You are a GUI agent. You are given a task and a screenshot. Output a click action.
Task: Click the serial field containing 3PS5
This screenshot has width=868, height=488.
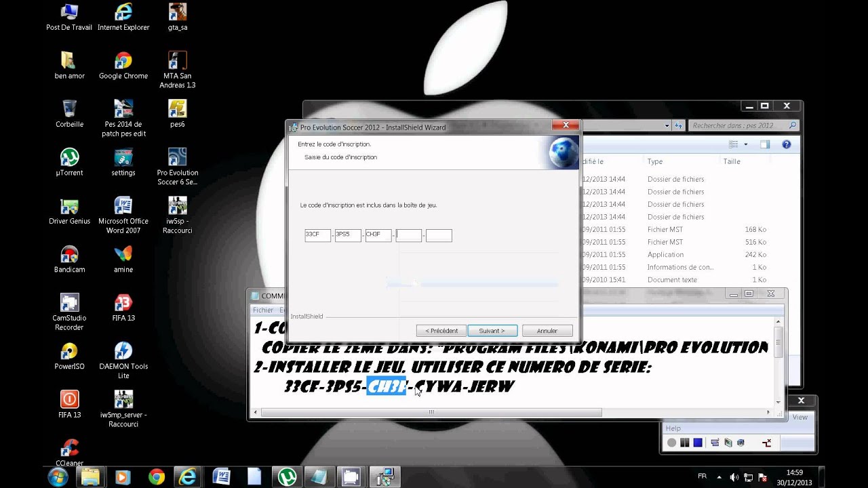pyautogui.click(x=348, y=235)
